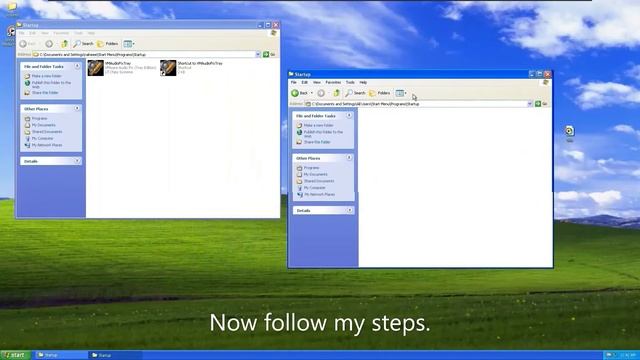Open My Computer in empty Startup window
The height and width of the screenshot is (360, 640).
311,188
